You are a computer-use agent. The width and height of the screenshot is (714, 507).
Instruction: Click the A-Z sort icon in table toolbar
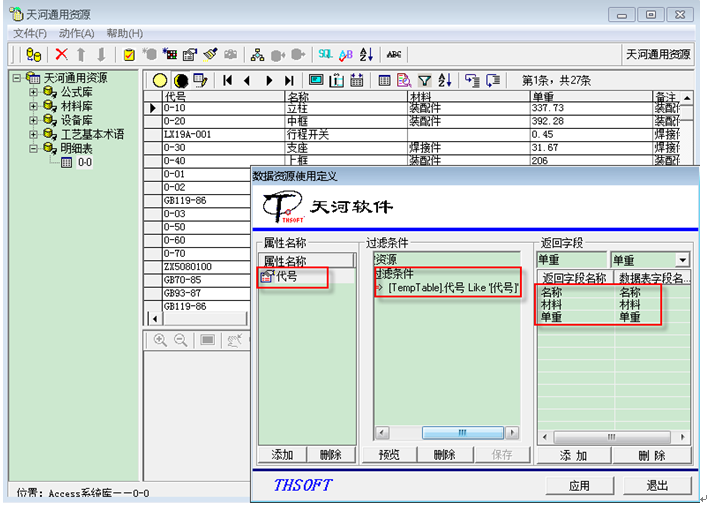[445, 81]
